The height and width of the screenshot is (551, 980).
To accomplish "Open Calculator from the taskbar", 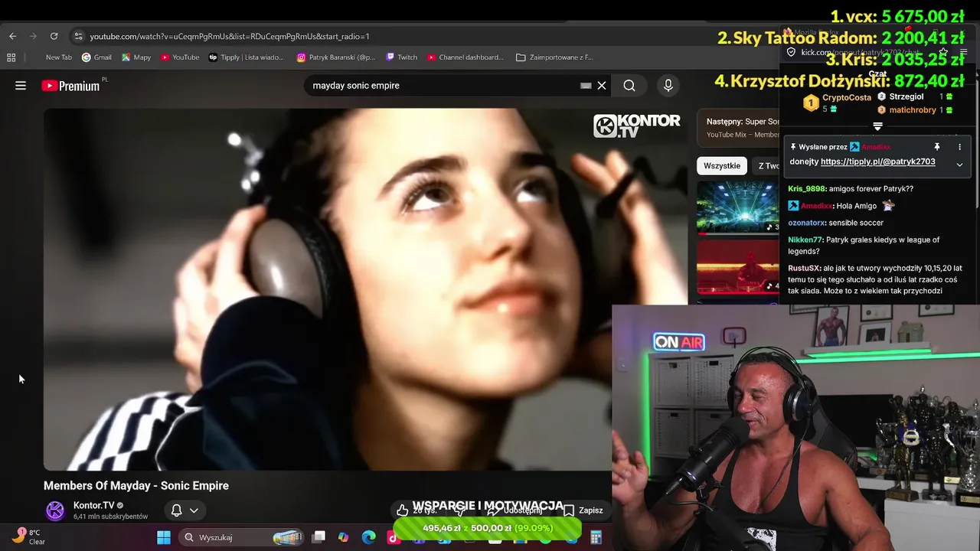I will point(596,537).
